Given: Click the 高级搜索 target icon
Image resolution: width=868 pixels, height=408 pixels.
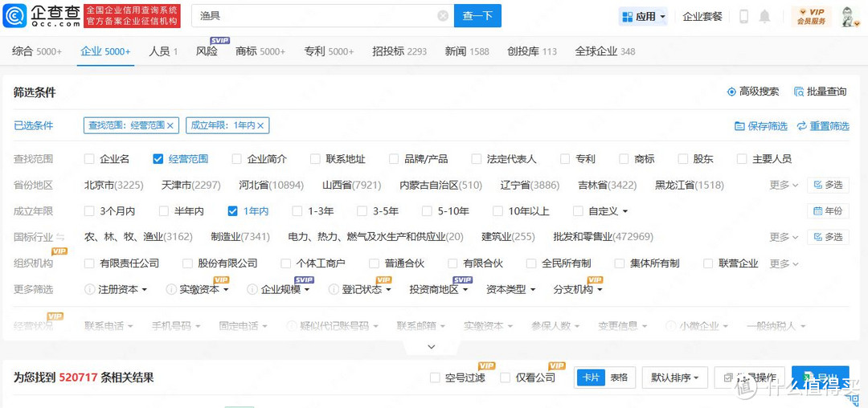Looking at the screenshot, I should click(x=731, y=92).
